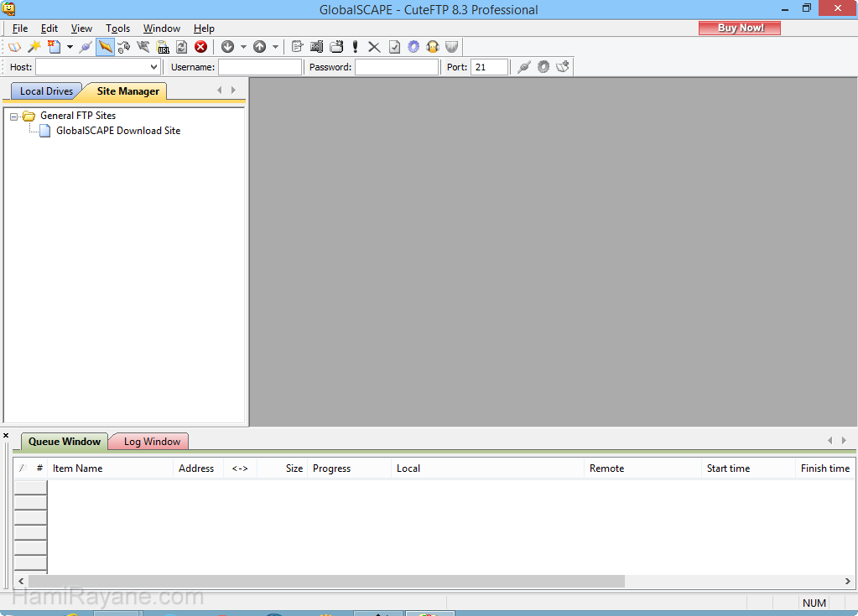
Task: Click the <-> direction column header
Action: pyautogui.click(x=240, y=468)
